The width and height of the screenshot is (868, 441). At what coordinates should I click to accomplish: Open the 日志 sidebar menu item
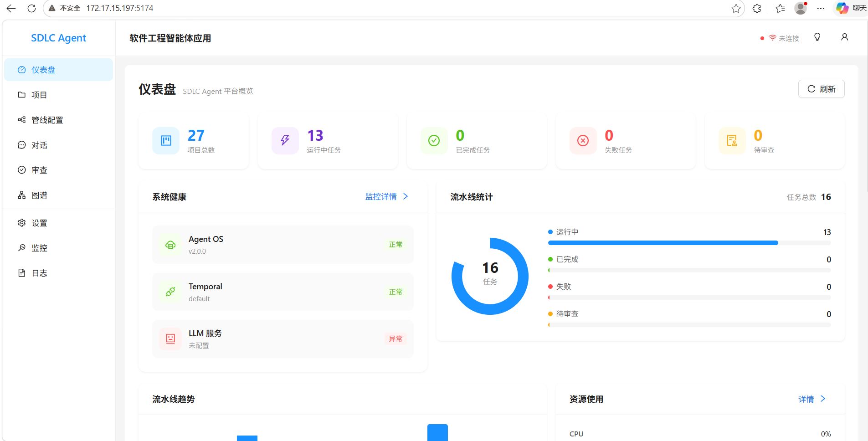click(58, 273)
